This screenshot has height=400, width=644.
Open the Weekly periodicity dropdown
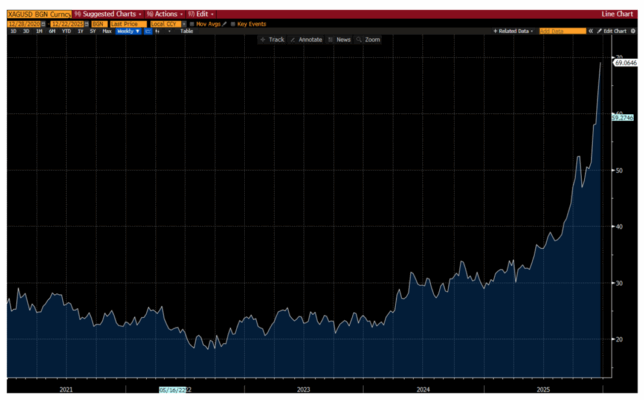(x=128, y=31)
